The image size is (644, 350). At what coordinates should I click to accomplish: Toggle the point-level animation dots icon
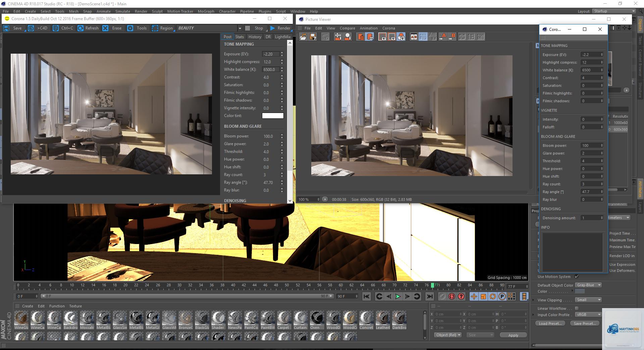coord(512,296)
